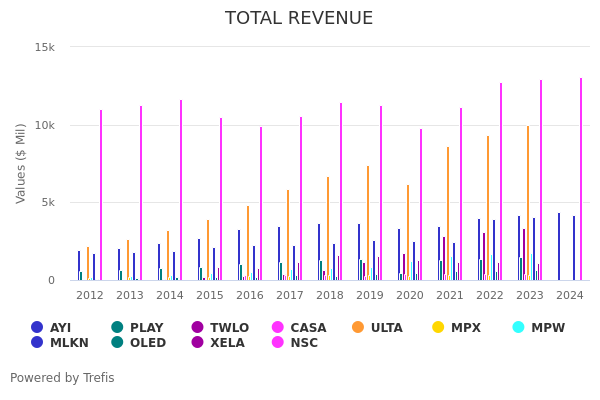Select the 2012 x-axis year label
This screenshot has width=600, height=400.
pos(89,296)
